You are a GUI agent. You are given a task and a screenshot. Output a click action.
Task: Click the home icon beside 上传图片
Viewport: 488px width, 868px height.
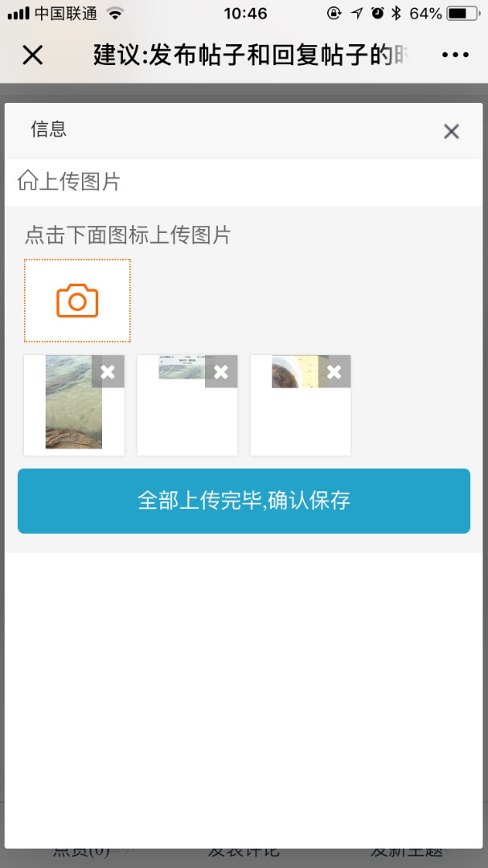click(x=27, y=181)
